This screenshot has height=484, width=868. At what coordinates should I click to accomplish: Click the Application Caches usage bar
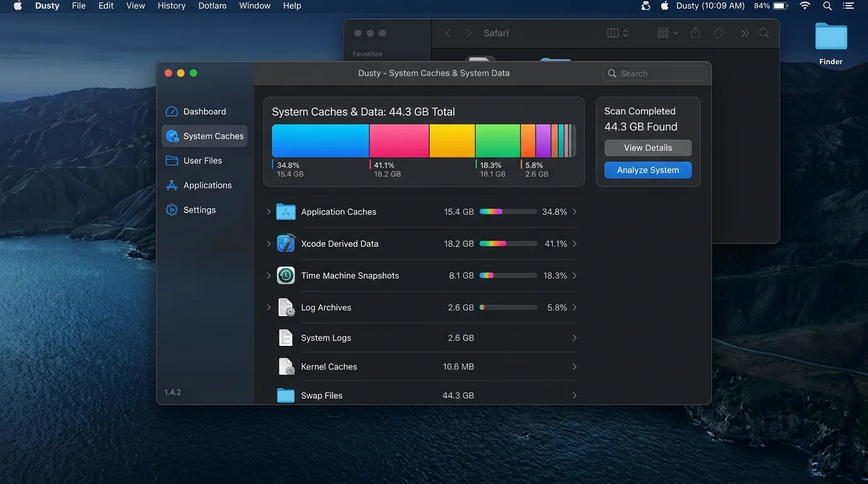click(x=508, y=212)
